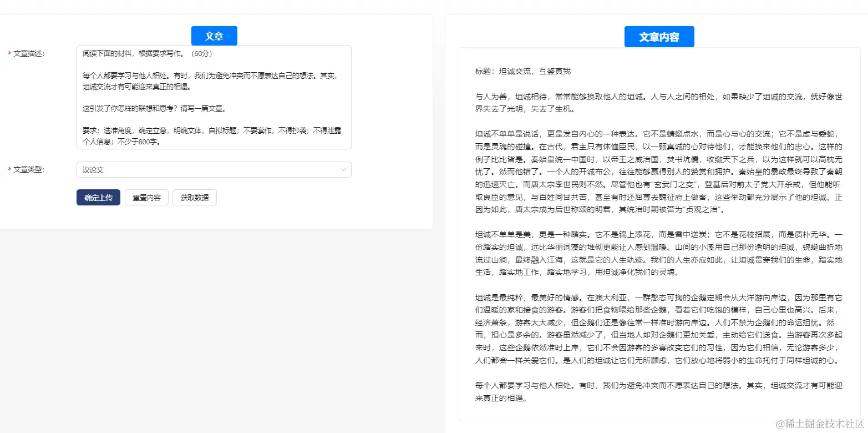Click the 确定上传 button

98,198
